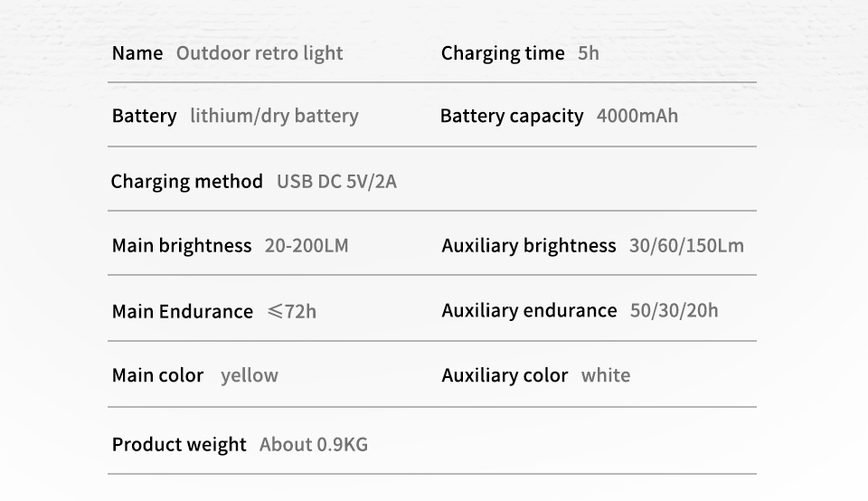The image size is (868, 501).
Task: Select lithium/dry battery value
Action: [274, 116]
